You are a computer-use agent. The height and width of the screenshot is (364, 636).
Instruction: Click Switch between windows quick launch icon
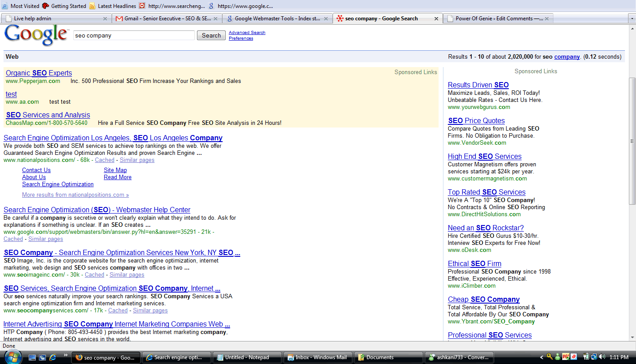42,357
